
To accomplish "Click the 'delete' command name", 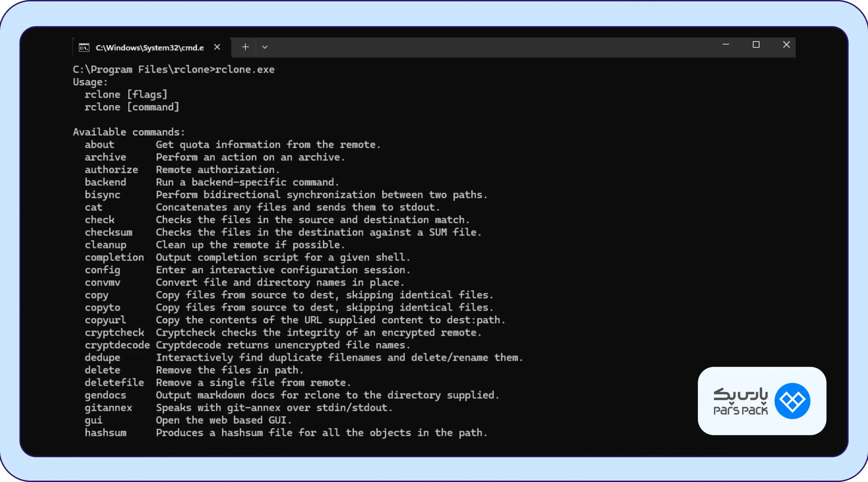I will pyautogui.click(x=102, y=370).
